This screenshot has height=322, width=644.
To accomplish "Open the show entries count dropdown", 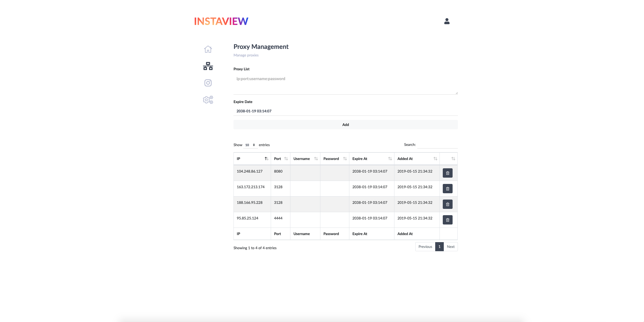I will click(x=250, y=145).
